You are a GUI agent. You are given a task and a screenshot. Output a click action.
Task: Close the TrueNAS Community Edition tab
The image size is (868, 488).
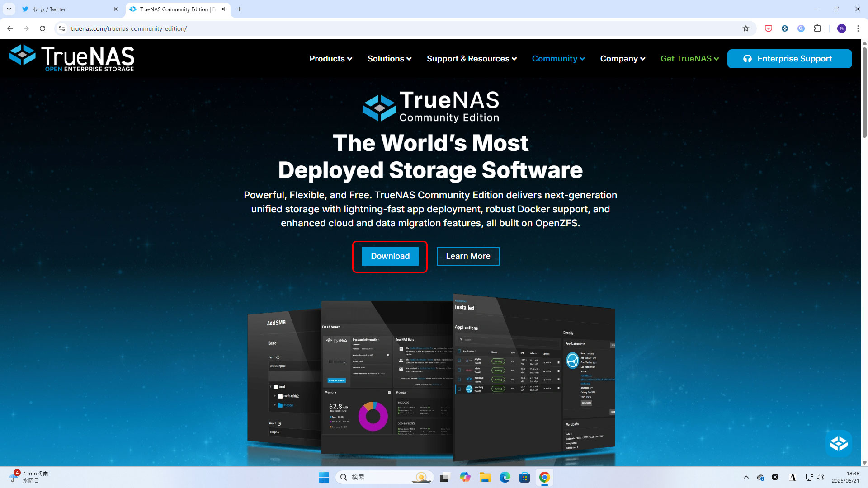coord(223,9)
